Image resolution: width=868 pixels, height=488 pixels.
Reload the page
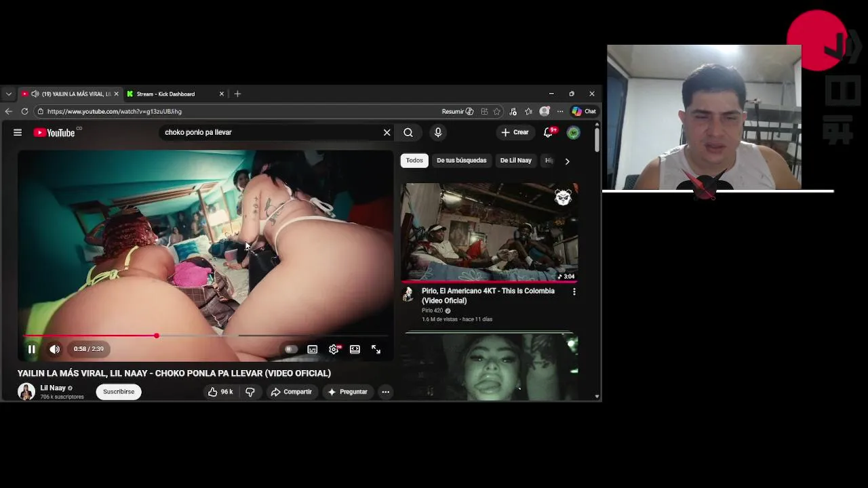pos(24,111)
